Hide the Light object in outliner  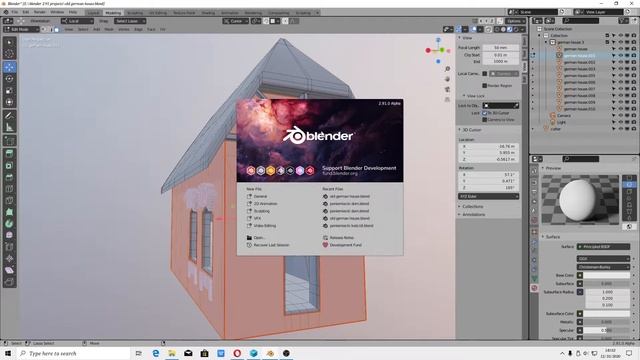(621, 122)
